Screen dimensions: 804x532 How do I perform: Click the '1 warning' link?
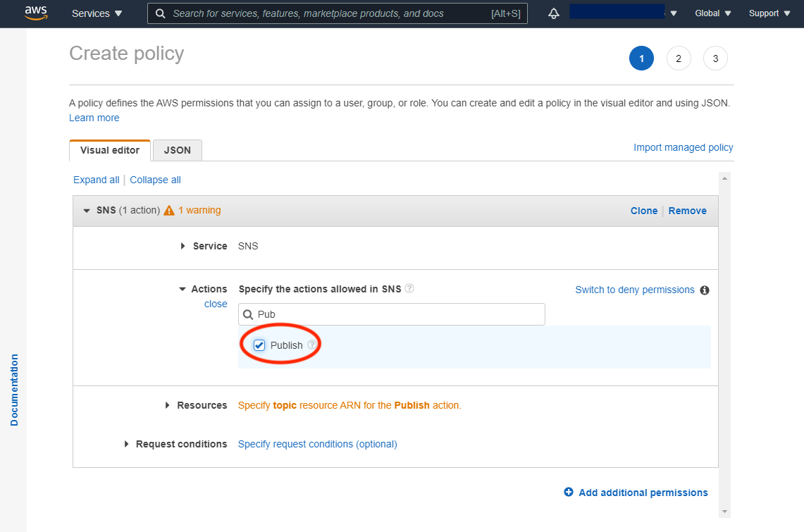click(199, 210)
